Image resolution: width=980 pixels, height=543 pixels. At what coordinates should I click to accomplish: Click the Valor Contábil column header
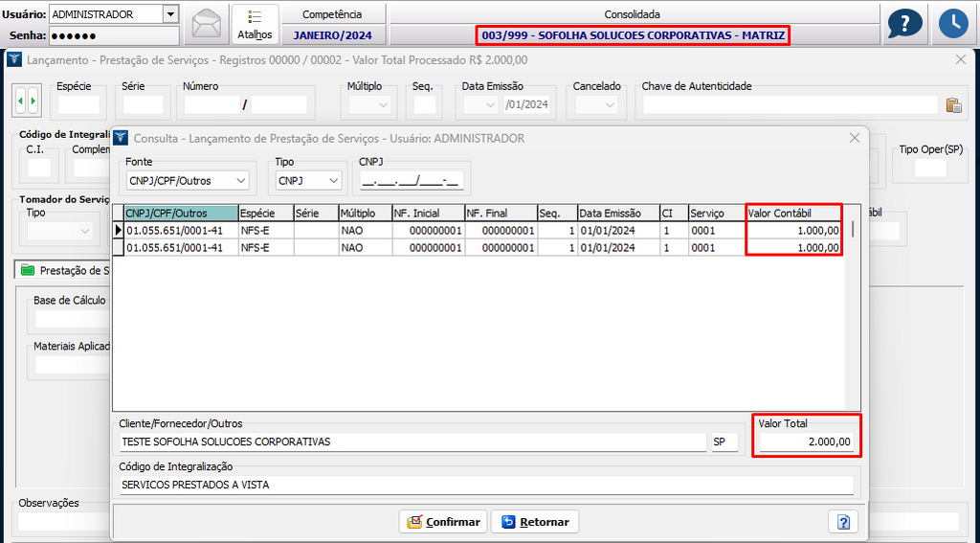(x=792, y=213)
